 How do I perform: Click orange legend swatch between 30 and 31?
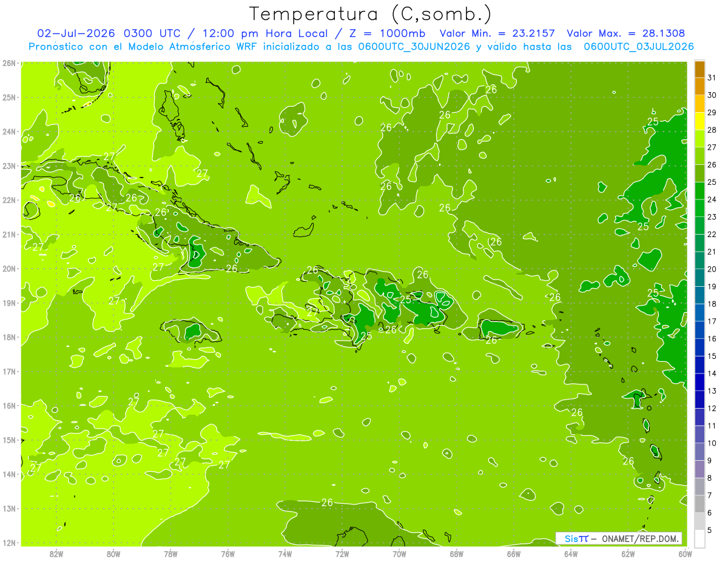(699, 87)
